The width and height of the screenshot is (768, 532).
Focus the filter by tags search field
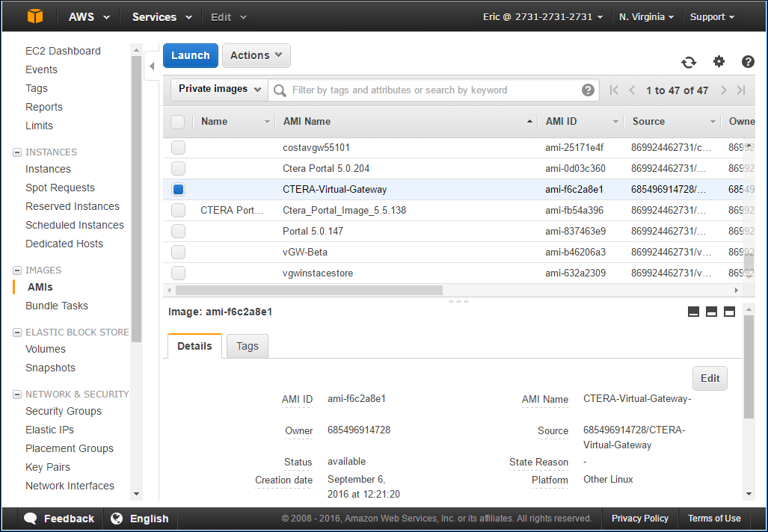click(x=434, y=90)
